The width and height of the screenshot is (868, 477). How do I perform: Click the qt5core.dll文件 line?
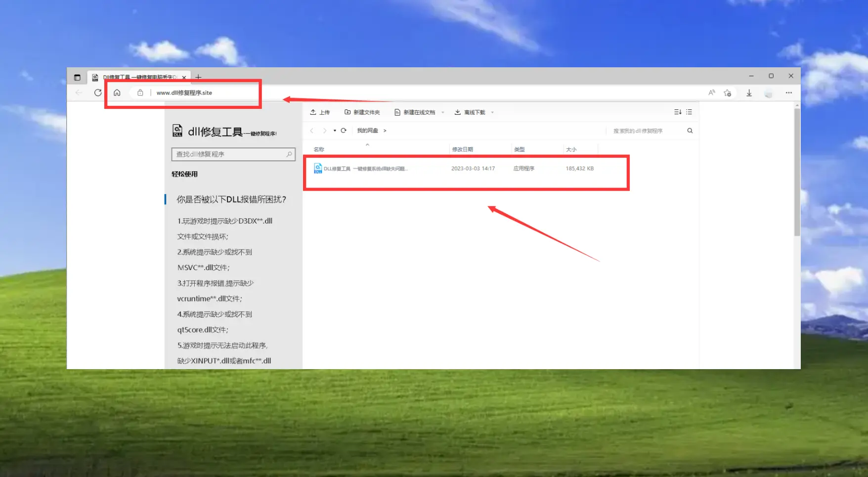[x=203, y=330]
